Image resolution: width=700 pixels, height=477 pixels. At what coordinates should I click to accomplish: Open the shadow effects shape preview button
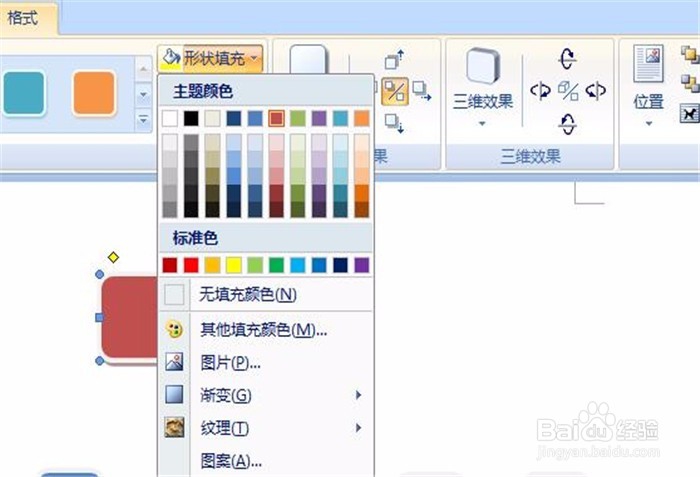(x=308, y=59)
